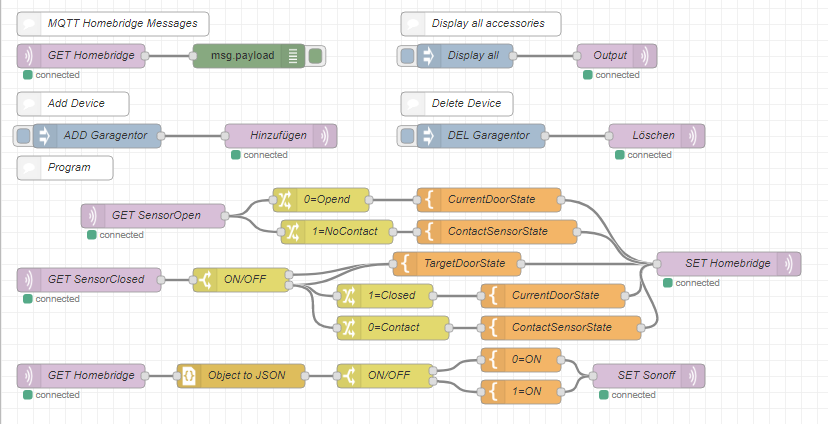Click the 0=Opend switch node icon
Screen dimensions: 828x424
[x=284, y=199]
